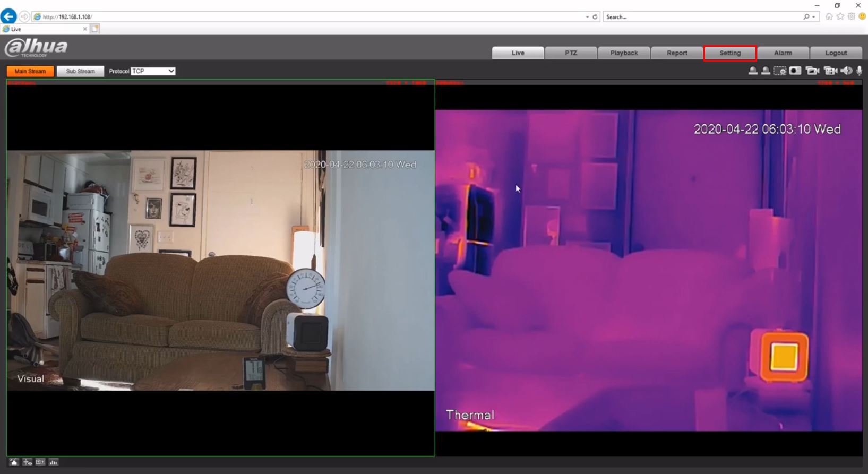Open the Report tab

pyautogui.click(x=677, y=53)
